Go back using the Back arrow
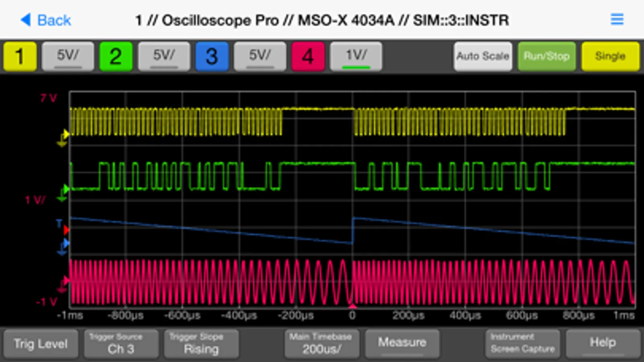Viewport: 644px width, 362px height. (x=25, y=19)
